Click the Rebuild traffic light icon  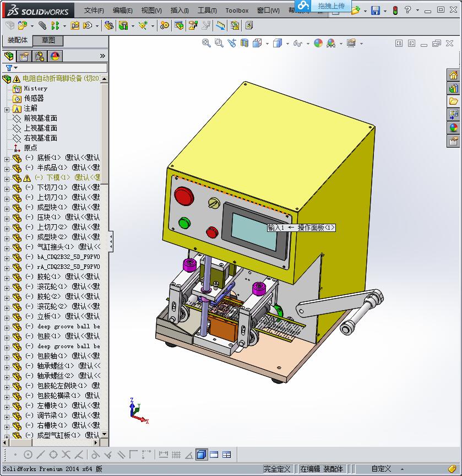tap(395, 10)
